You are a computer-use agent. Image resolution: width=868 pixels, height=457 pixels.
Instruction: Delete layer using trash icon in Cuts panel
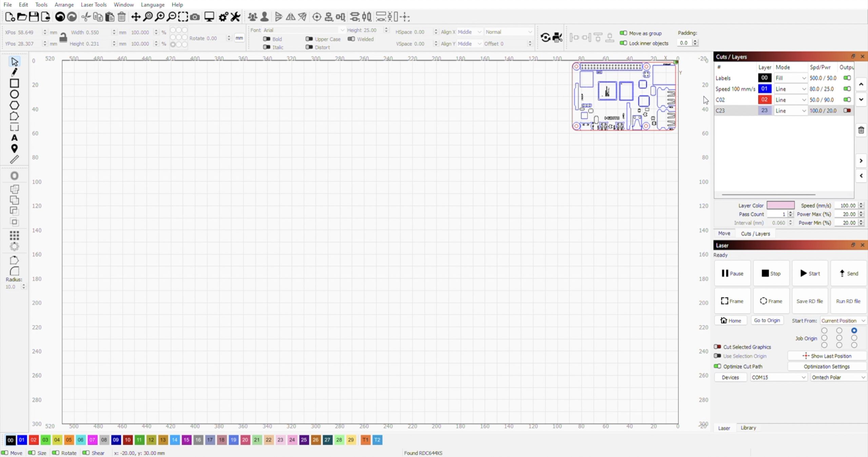tap(861, 130)
